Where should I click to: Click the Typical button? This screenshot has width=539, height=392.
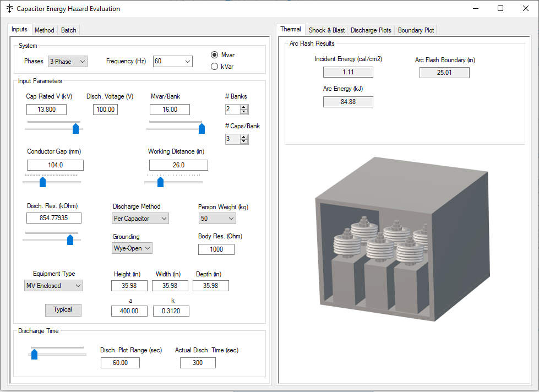[63, 310]
